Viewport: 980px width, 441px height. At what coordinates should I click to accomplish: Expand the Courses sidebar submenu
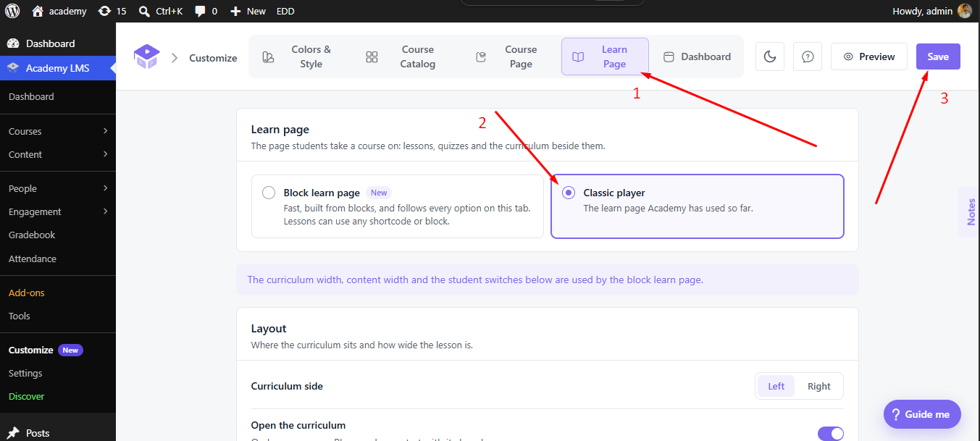(106, 131)
